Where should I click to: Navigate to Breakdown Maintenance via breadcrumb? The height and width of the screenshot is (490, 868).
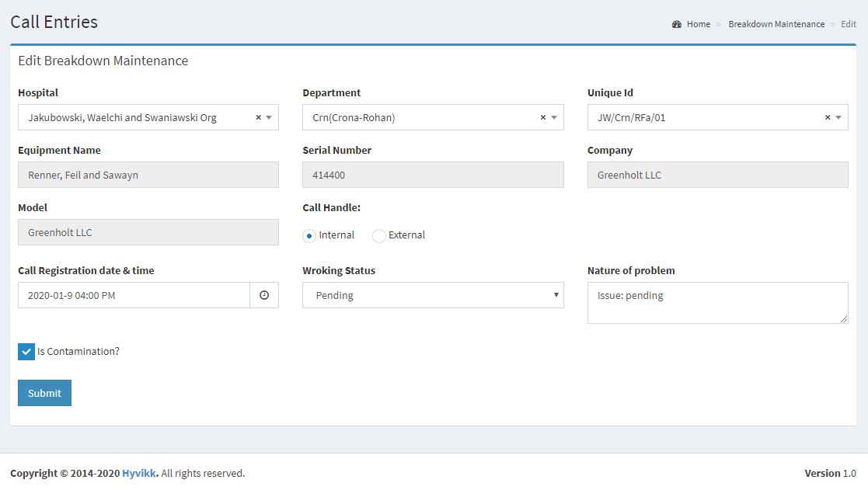(776, 24)
